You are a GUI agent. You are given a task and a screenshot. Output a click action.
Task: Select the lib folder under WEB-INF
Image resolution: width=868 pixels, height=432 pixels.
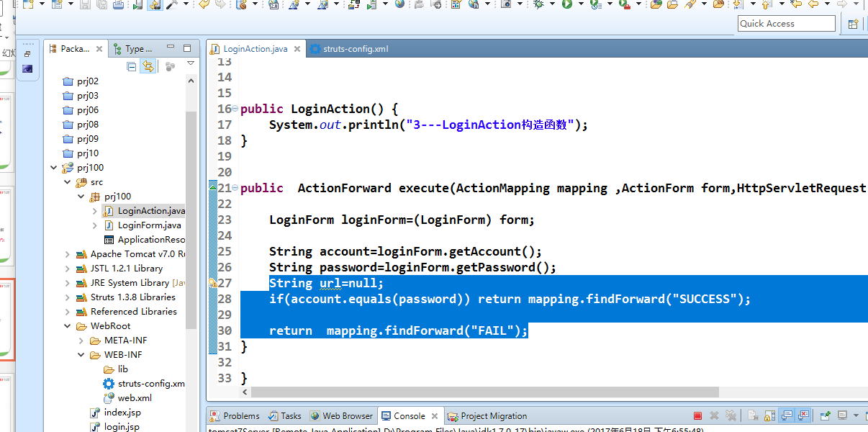pyautogui.click(x=117, y=369)
